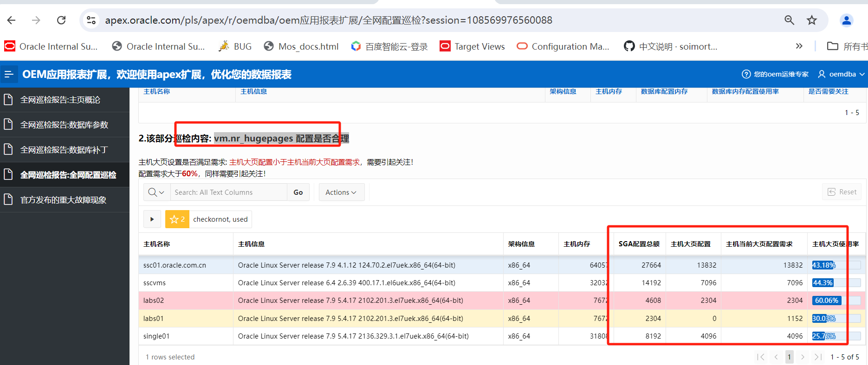Click the Go search button
Image resolution: width=868 pixels, height=365 pixels.
[298, 192]
